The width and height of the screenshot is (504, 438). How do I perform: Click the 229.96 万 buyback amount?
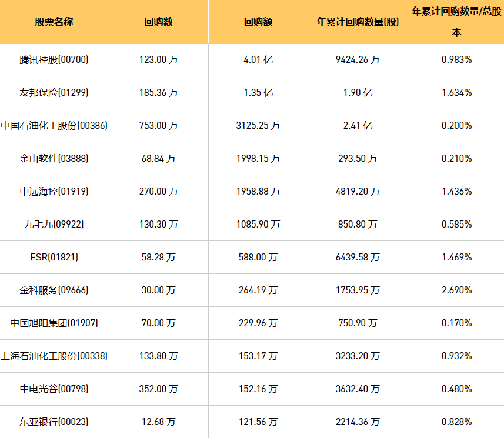click(x=258, y=323)
